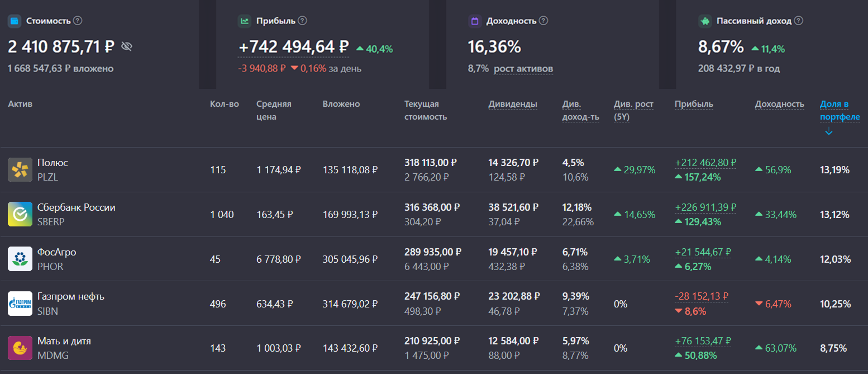Open the рост активов dropdown link
This screenshot has width=868, height=374.
tap(523, 69)
